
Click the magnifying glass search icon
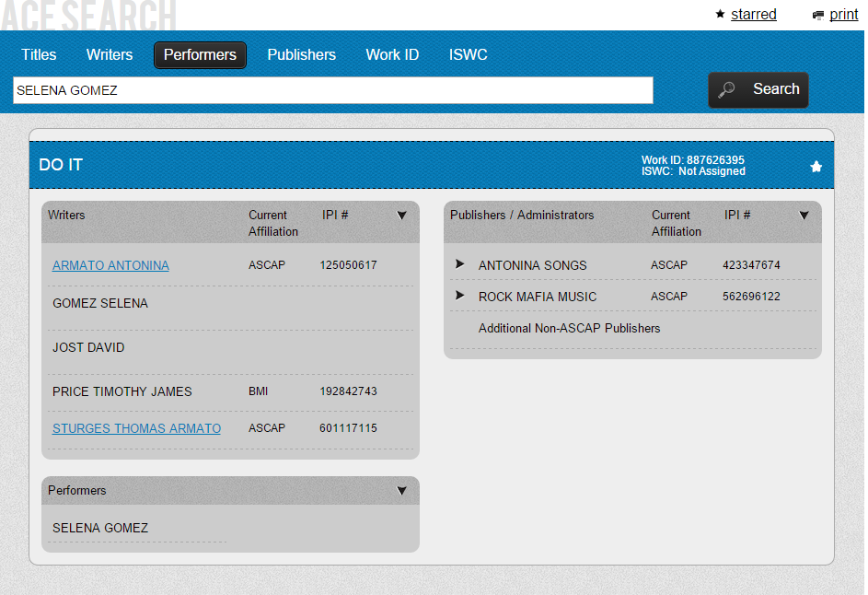(727, 90)
